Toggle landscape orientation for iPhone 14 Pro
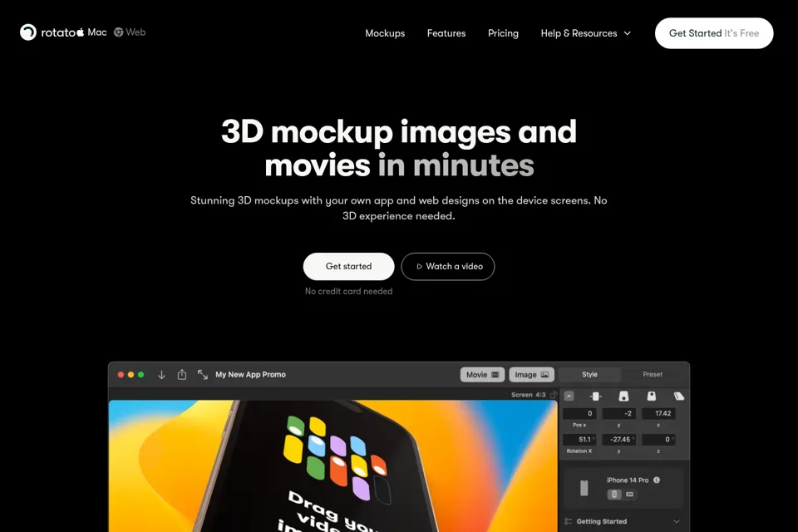 pos(629,495)
